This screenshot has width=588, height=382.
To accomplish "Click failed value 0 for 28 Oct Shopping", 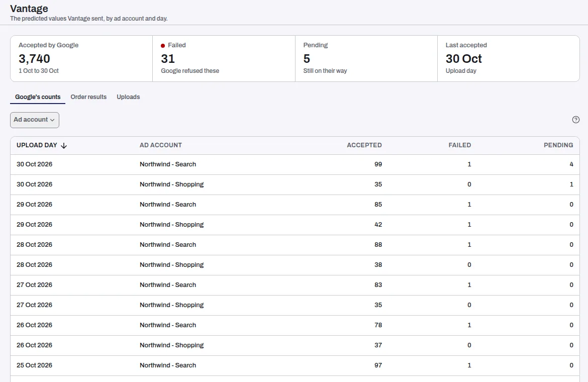I will coord(469,265).
